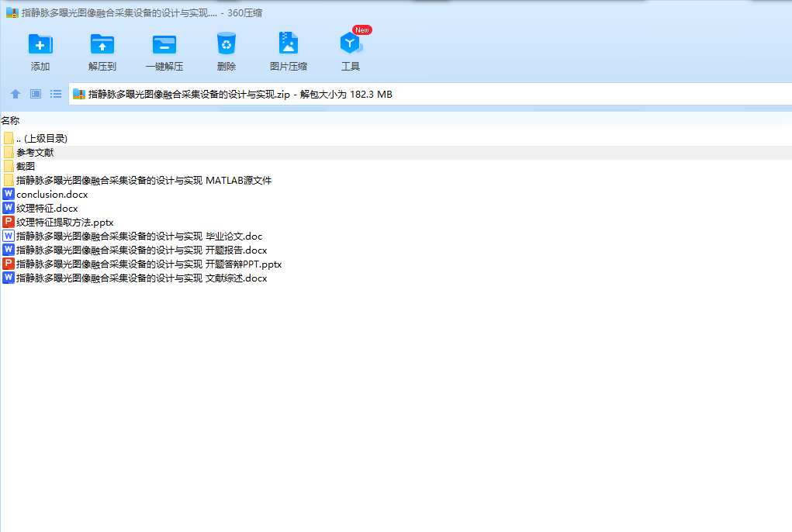Click the document icon of 毕业论文.doc
Screen dimensions: 792x532
(x=9, y=236)
